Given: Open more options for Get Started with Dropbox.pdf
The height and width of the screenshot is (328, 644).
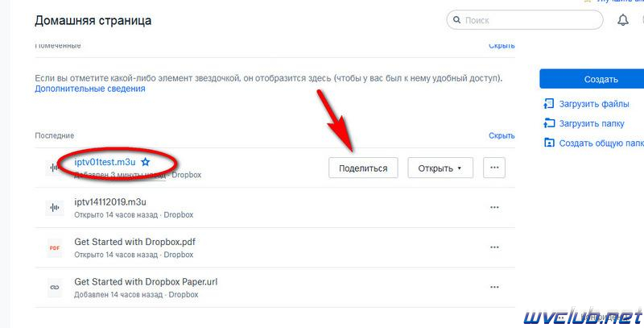Looking at the screenshot, I should [494, 247].
